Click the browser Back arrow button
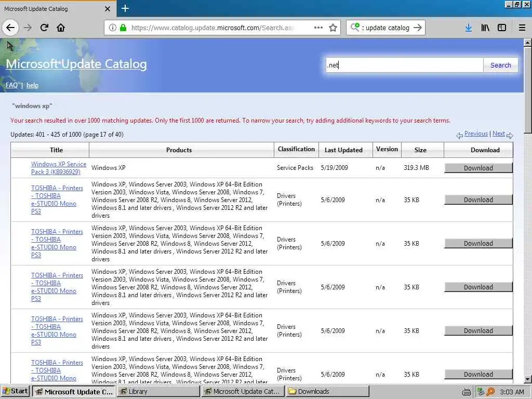This screenshot has width=532, height=399. pyautogui.click(x=10, y=28)
